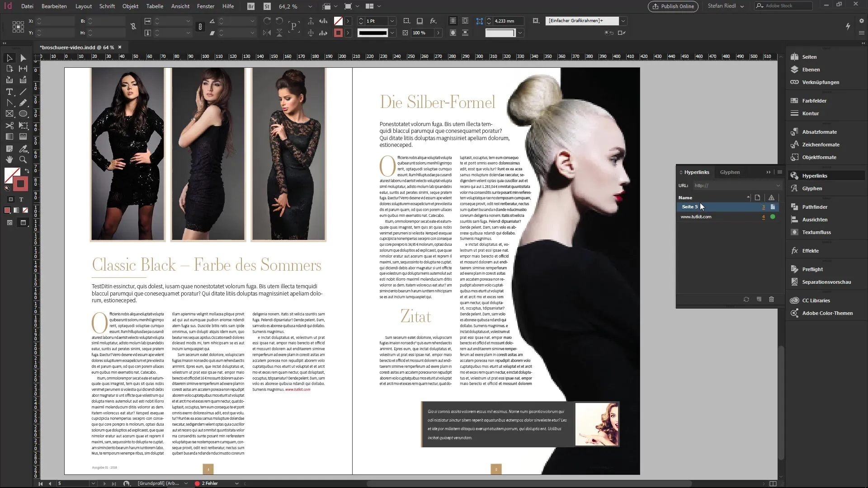868x488 pixels.
Task: Open page number dropdown in status bar
Action: pos(93,483)
